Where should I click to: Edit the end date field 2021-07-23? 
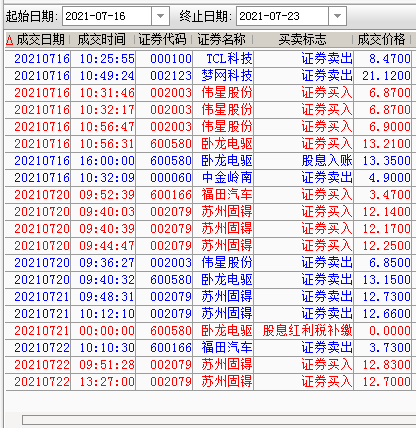282,16
